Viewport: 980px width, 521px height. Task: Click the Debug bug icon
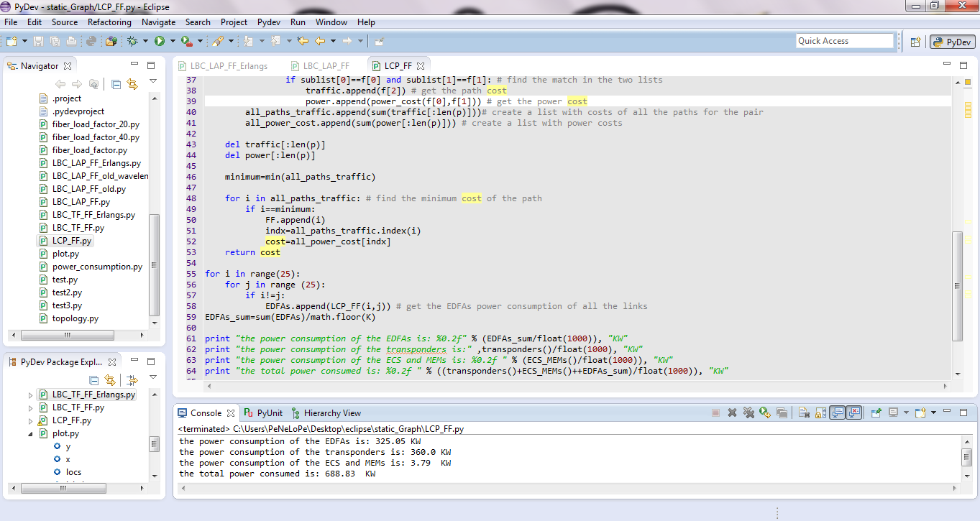pyautogui.click(x=132, y=41)
